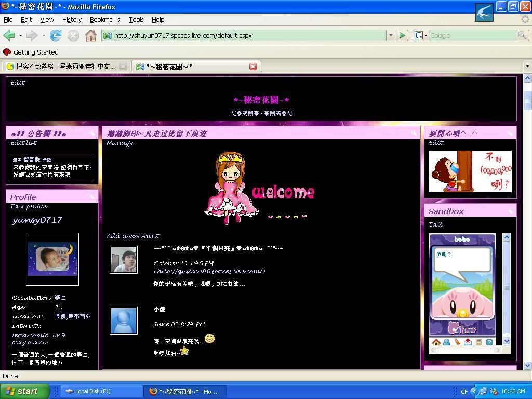Screen dimensions: 532x399
Task: Click the Start button on the taskbar
Action: point(24,391)
